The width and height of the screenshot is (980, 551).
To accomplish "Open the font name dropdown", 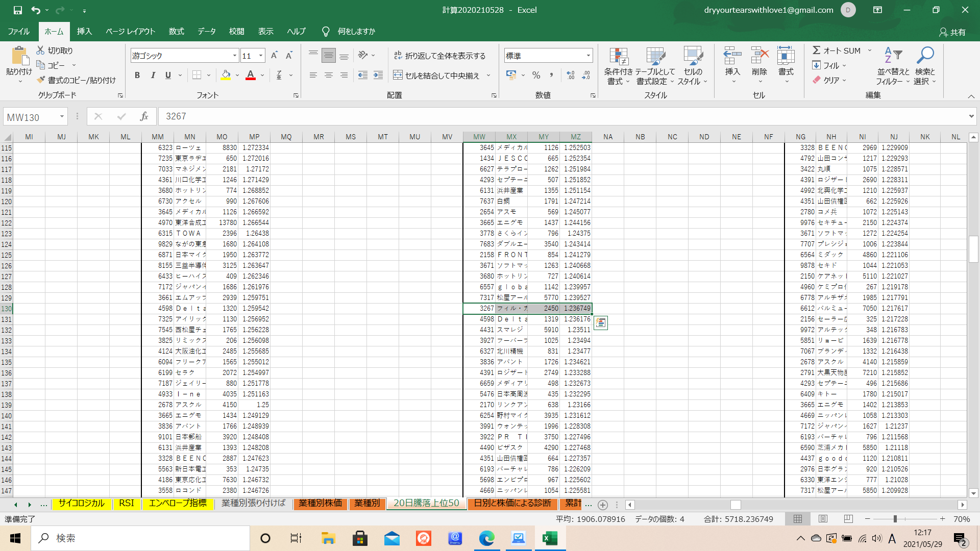I will point(235,56).
